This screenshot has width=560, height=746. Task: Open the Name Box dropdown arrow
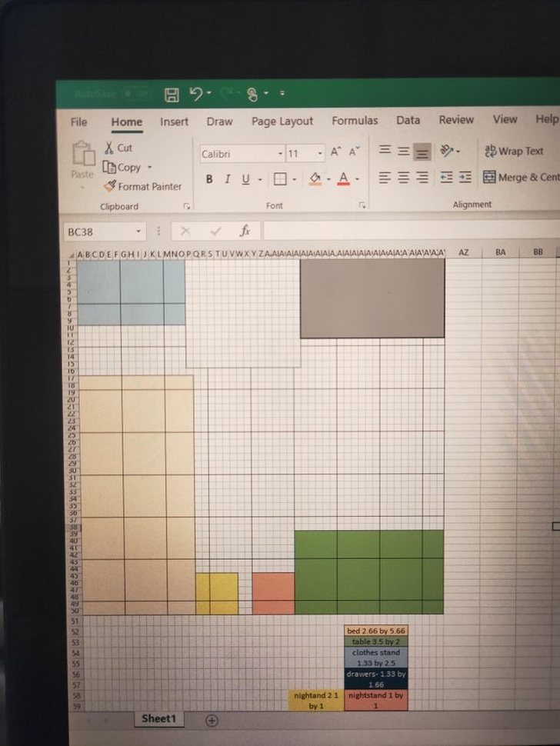click(138, 231)
